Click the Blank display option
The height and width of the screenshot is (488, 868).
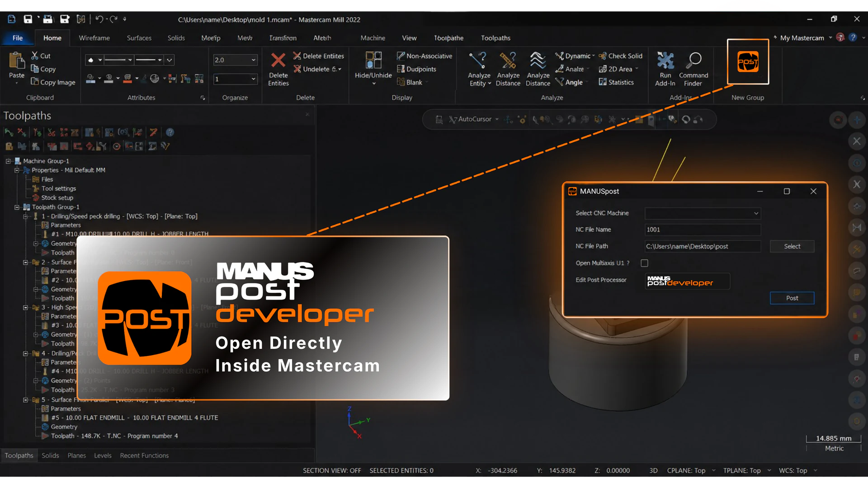click(409, 82)
